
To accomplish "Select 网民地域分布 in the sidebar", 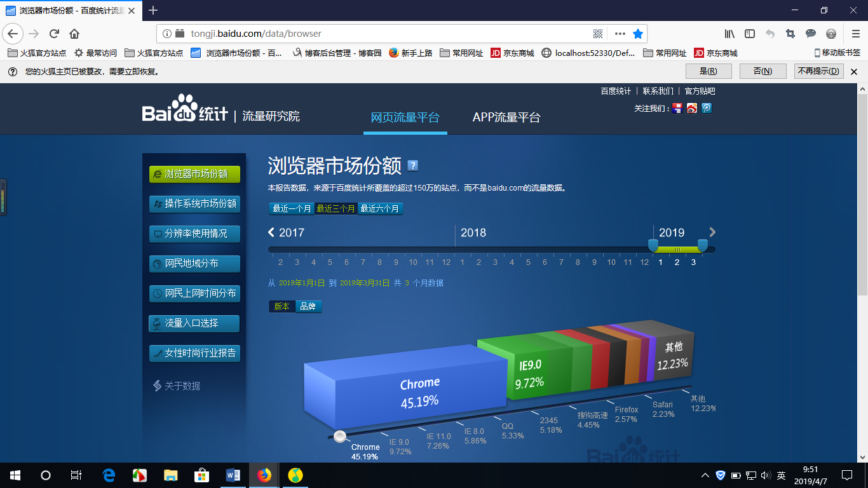I will [194, 264].
